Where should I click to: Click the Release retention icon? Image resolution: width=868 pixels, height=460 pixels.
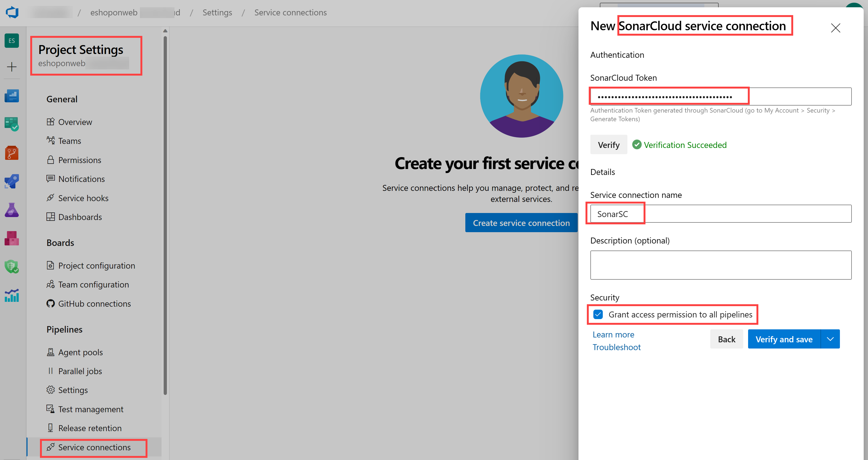click(51, 428)
